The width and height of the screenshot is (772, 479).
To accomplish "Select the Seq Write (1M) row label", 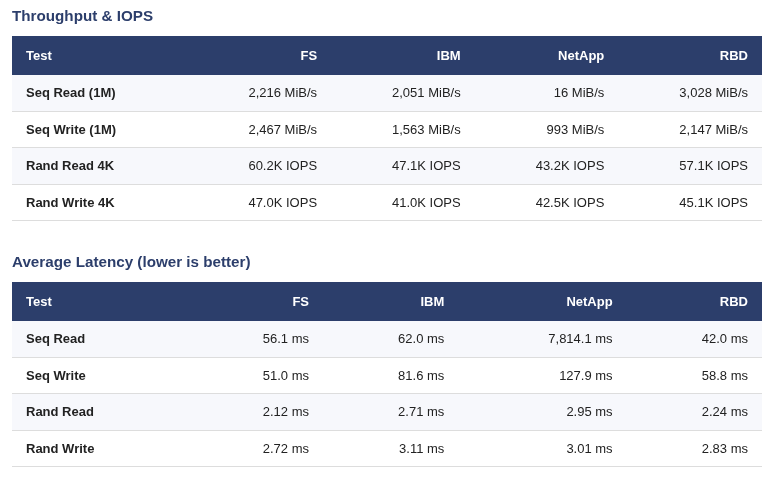I will (71, 130).
